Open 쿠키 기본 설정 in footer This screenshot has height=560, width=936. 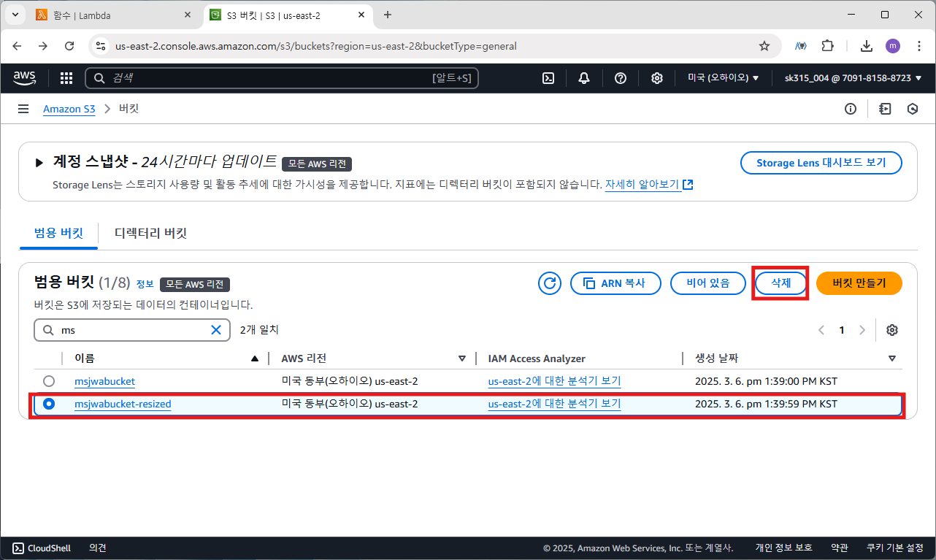click(895, 548)
